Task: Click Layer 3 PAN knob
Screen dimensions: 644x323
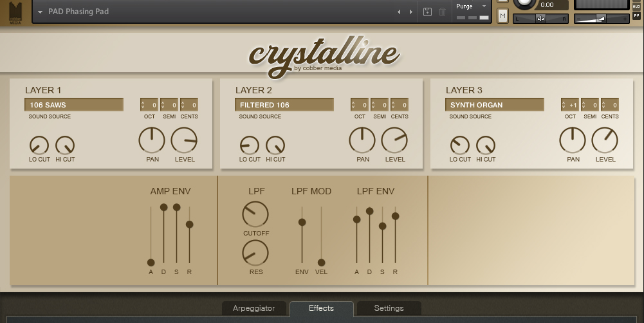Action: [x=573, y=140]
